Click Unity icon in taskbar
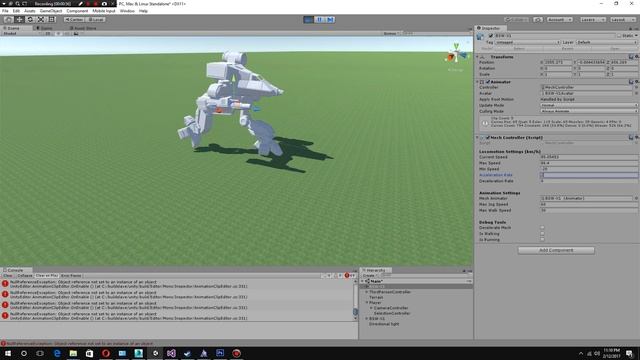640x360 pixels. tap(155, 353)
